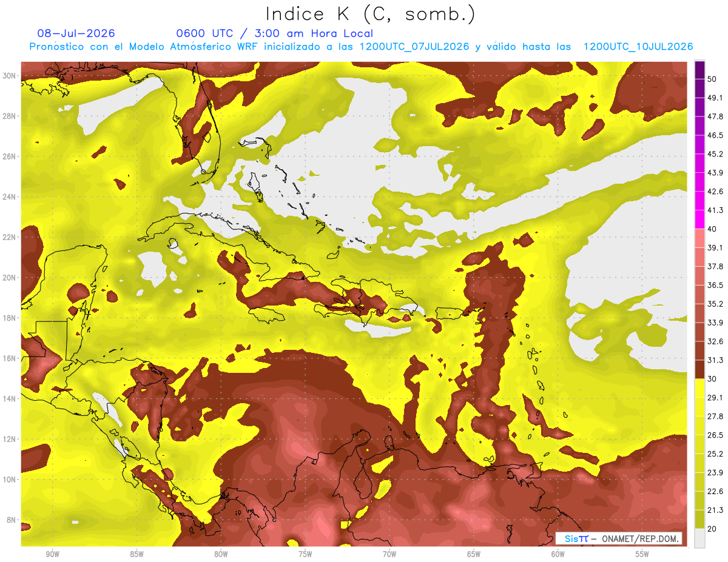Viewport: 728px width, 562px height.
Task: Click the 90W longitude label
Action: [x=52, y=554]
